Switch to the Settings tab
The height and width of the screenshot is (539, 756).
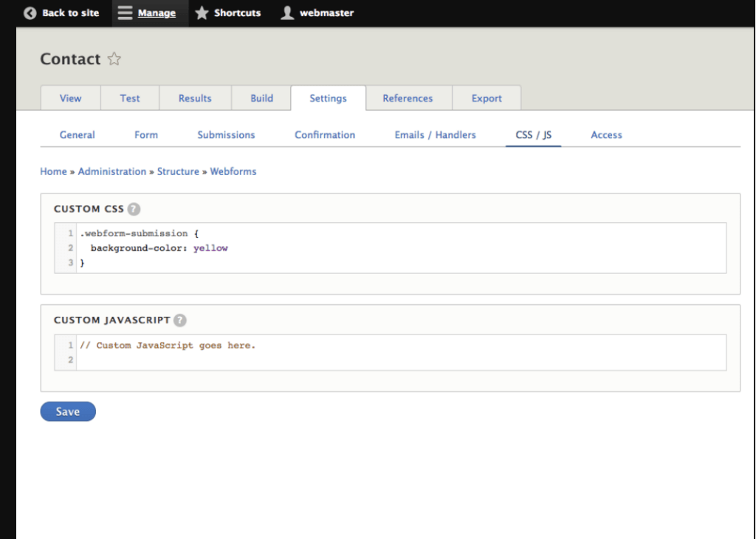(x=328, y=97)
